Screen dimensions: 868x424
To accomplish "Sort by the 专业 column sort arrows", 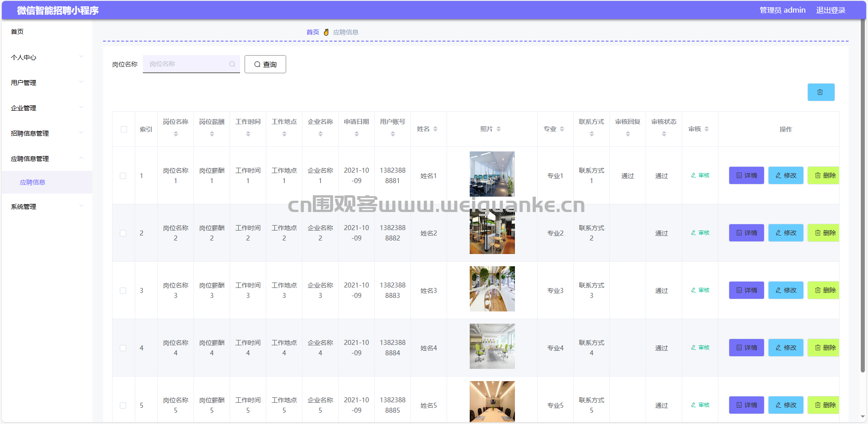I will point(561,129).
